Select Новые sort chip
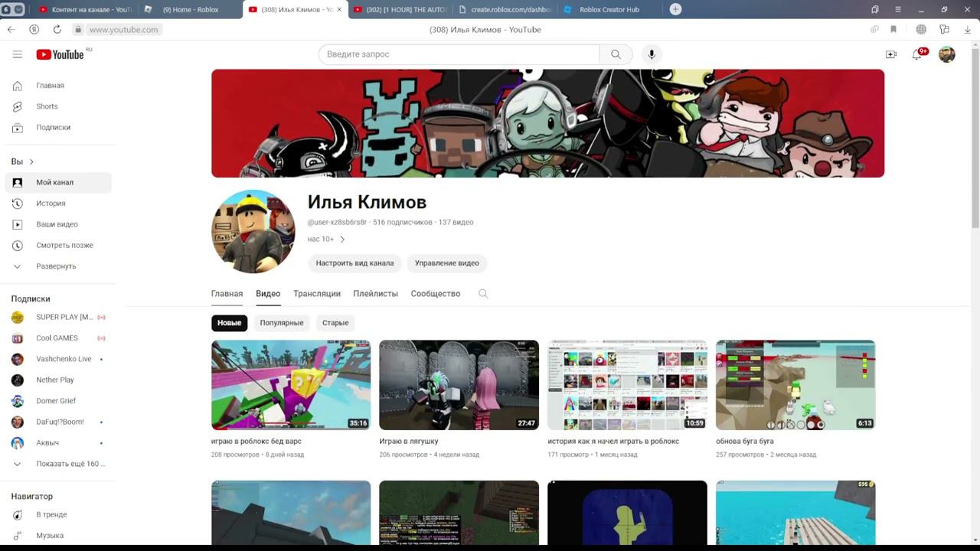The height and width of the screenshot is (551, 980). 229,323
